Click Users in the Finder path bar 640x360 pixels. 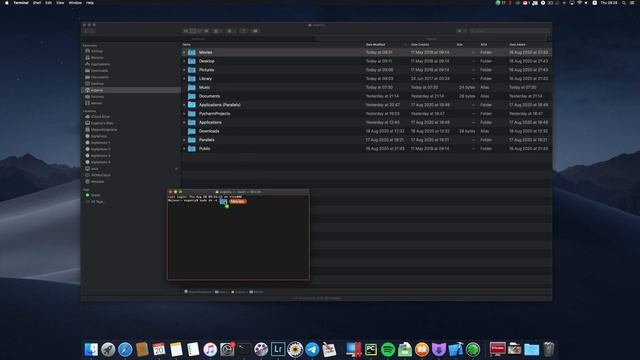point(221,292)
